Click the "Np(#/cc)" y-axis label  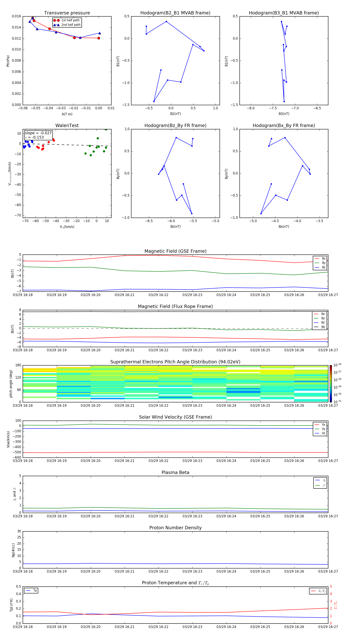(x=13, y=550)
